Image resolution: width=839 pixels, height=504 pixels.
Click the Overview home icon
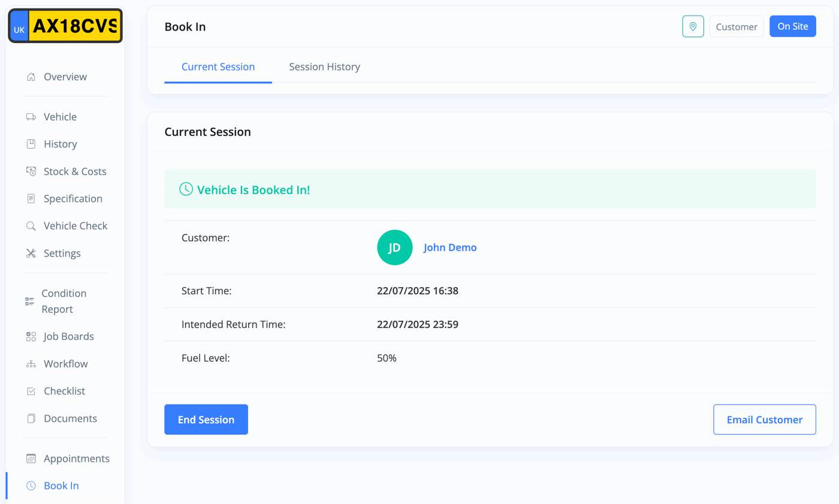[x=31, y=77]
